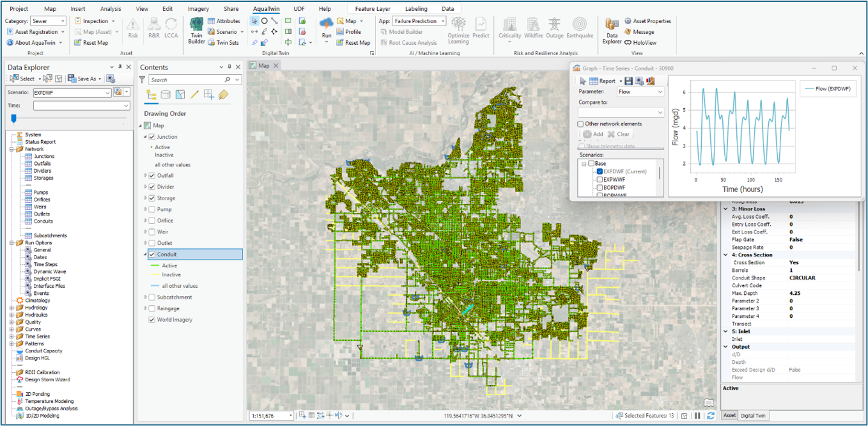The width and height of the screenshot is (868, 426).
Task: Click the Asset Properties button
Action: [x=647, y=21]
